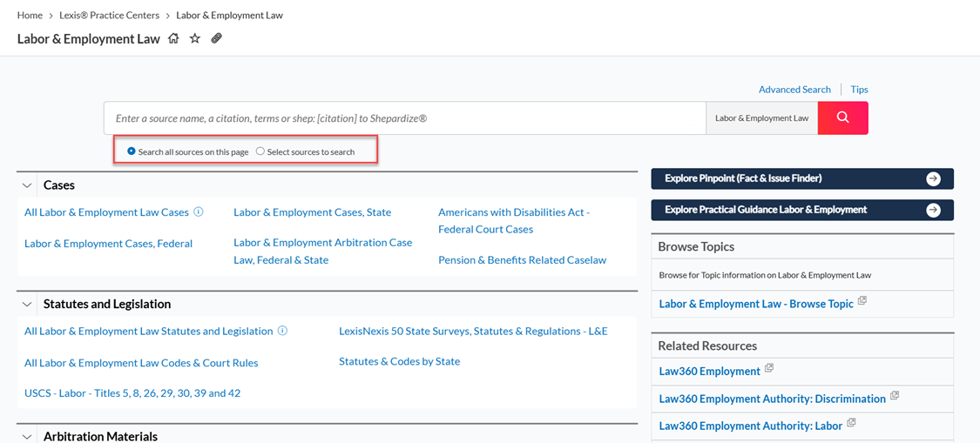Viewport: 980px width, 443px height.
Task: Click the home icon beside the page title
Action: (173, 39)
